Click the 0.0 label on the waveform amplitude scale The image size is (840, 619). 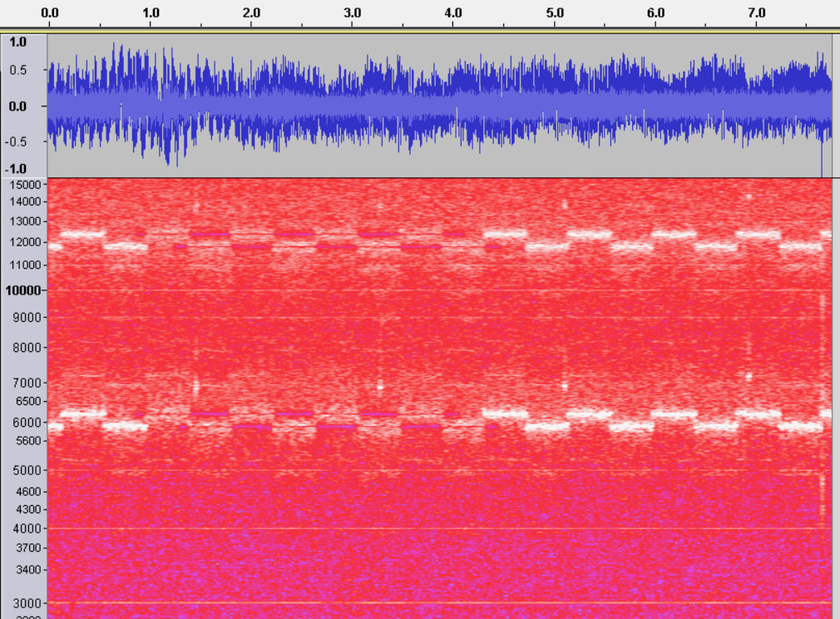tap(17, 106)
